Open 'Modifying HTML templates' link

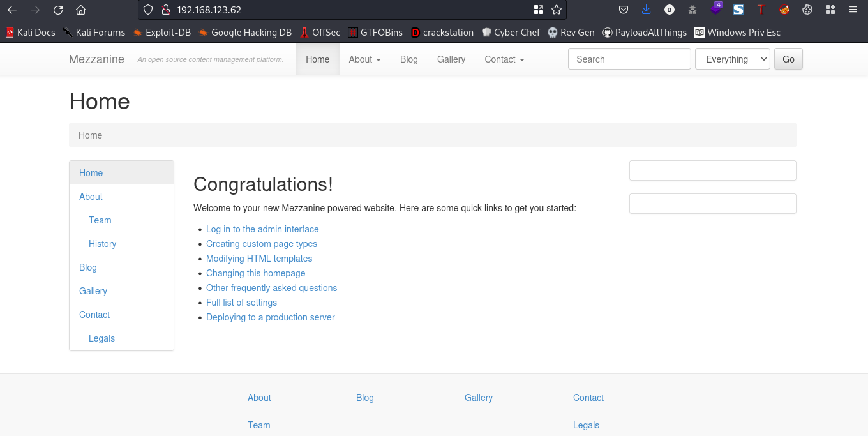pos(259,259)
